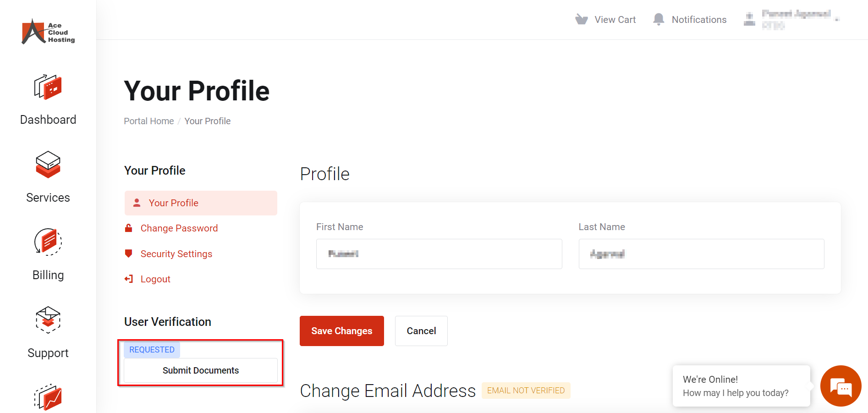Open the Dashboard icon in sidebar
Screen dimensions: 868x413
48,87
